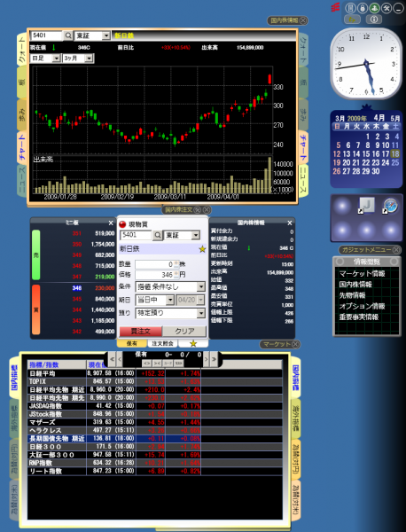Open the 日足 chart interval dropdown
The height and width of the screenshot is (532, 406).
pyautogui.click(x=45, y=59)
